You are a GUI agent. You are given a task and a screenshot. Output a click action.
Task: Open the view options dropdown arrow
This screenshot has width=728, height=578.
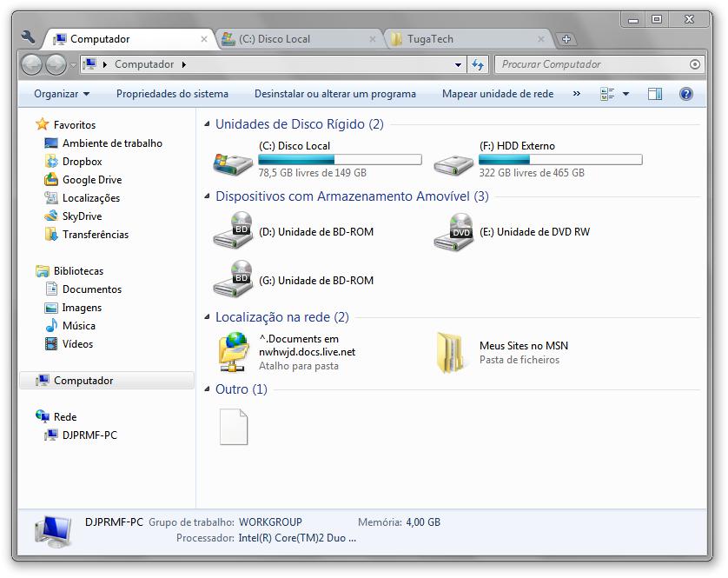[x=625, y=95]
